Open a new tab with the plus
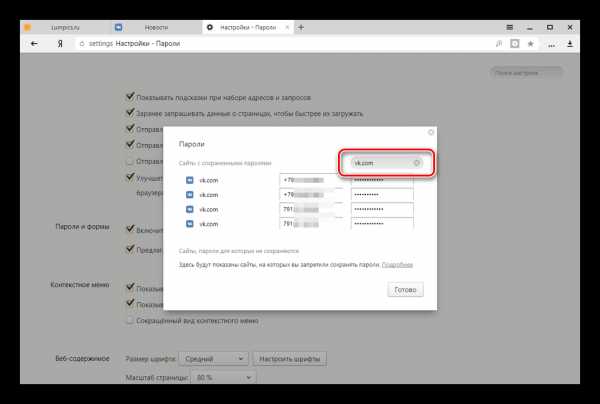 [x=301, y=27]
